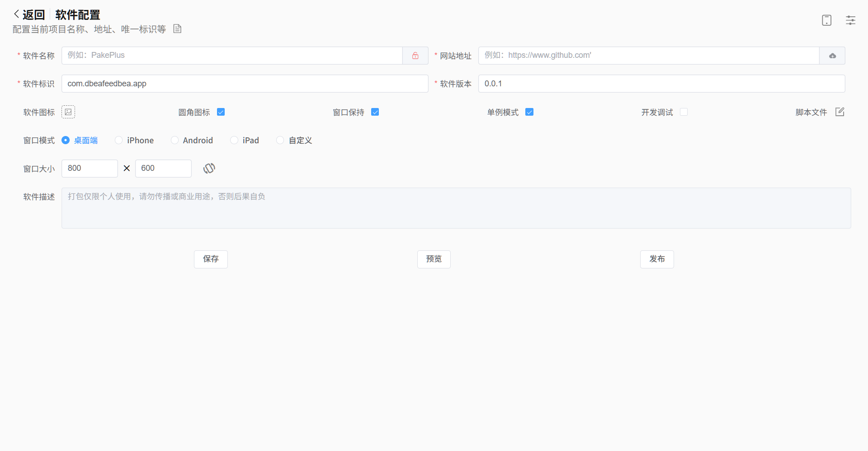Click the rotate window size icon
The width and height of the screenshot is (868, 451).
(x=209, y=169)
